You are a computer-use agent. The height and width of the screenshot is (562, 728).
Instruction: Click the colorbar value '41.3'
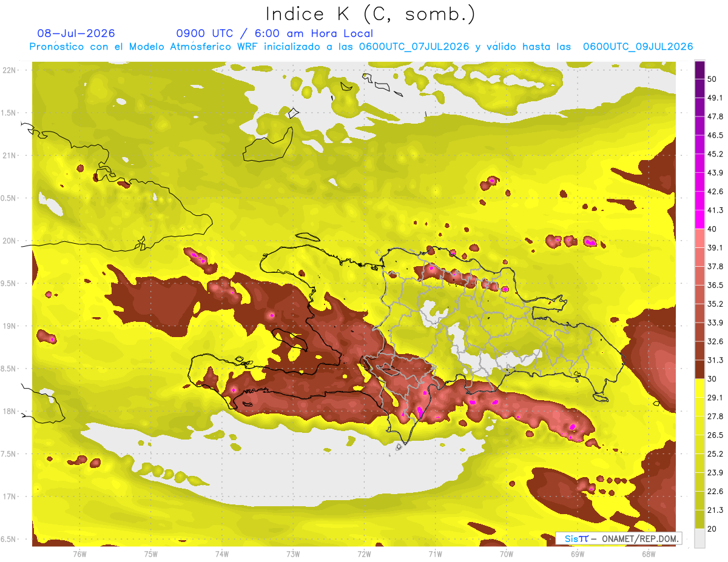[715, 210]
